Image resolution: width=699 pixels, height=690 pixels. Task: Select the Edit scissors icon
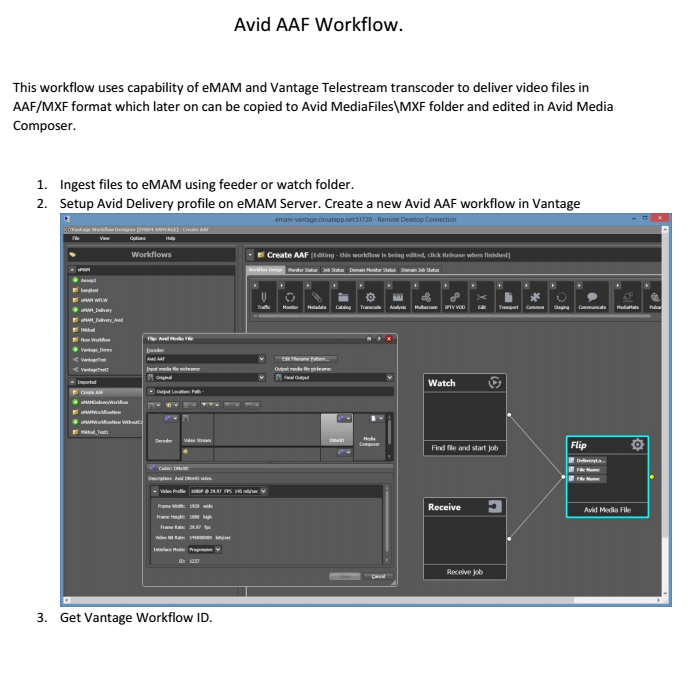tap(481, 297)
